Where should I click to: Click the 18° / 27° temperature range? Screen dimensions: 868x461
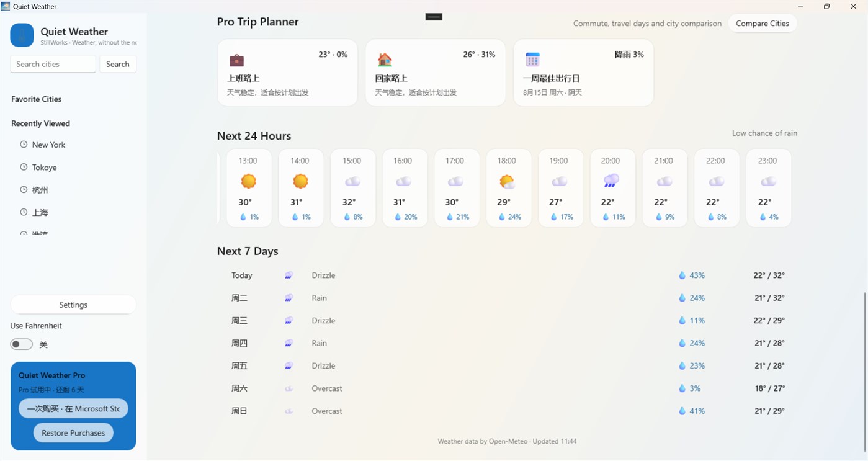tap(769, 388)
